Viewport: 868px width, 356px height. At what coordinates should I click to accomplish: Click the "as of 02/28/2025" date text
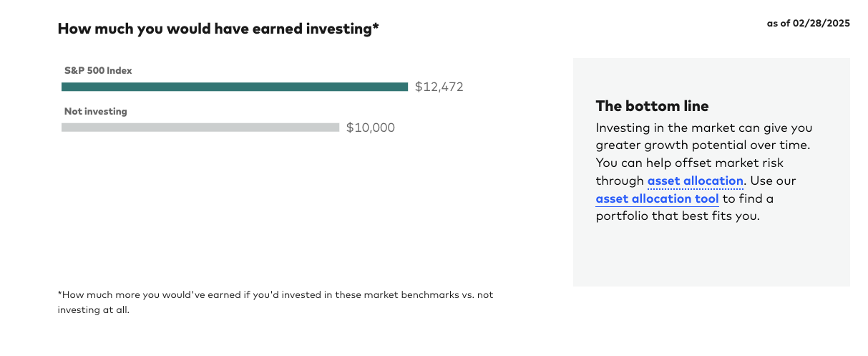coord(808,24)
